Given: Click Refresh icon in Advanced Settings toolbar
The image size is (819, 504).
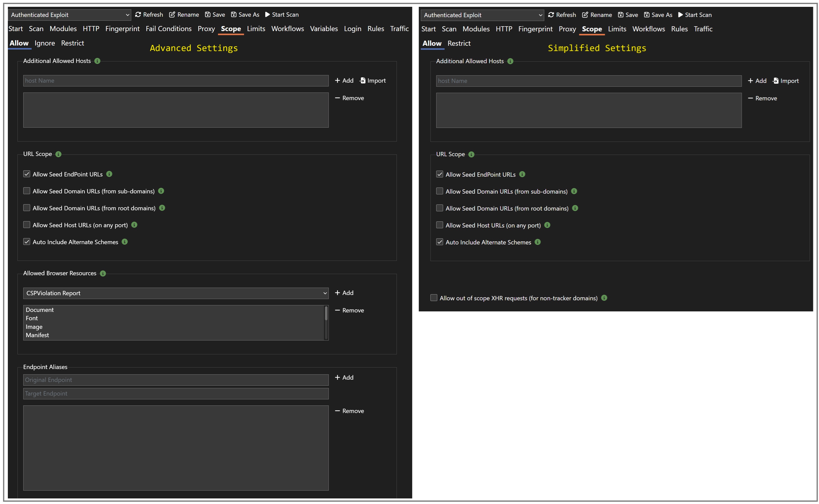Looking at the screenshot, I should pyautogui.click(x=138, y=14).
